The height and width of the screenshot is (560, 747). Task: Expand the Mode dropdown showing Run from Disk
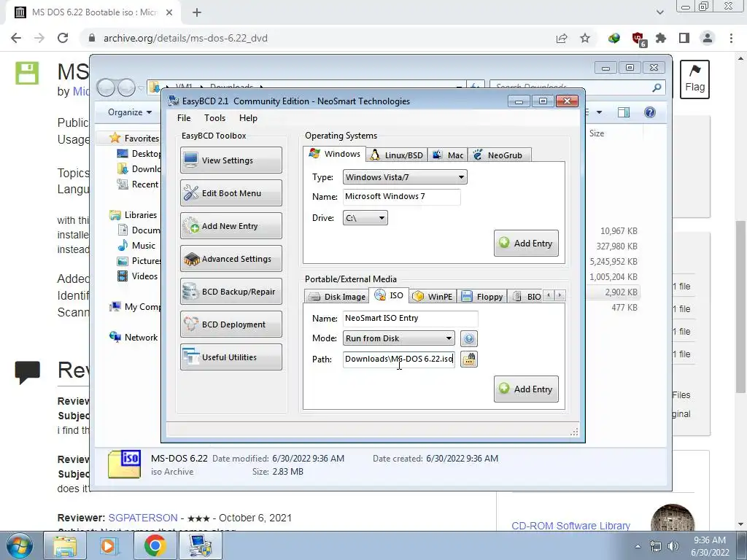(x=399, y=338)
